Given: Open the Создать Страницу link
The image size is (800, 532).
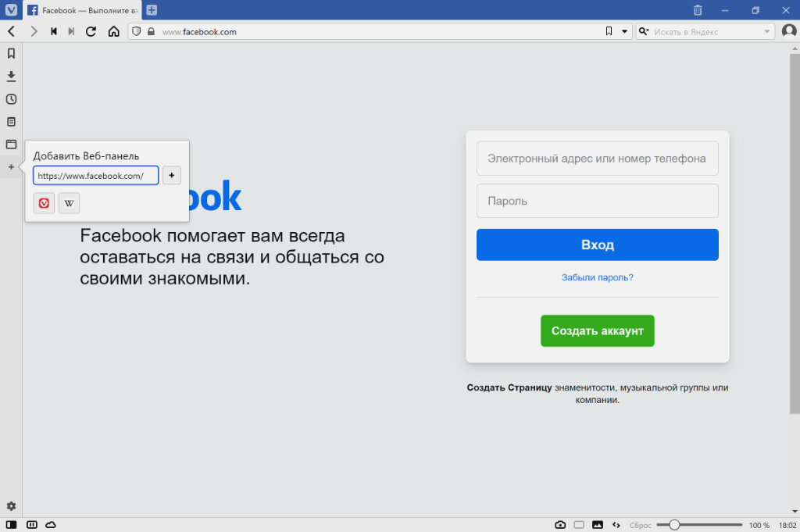Looking at the screenshot, I should [x=509, y=387].
